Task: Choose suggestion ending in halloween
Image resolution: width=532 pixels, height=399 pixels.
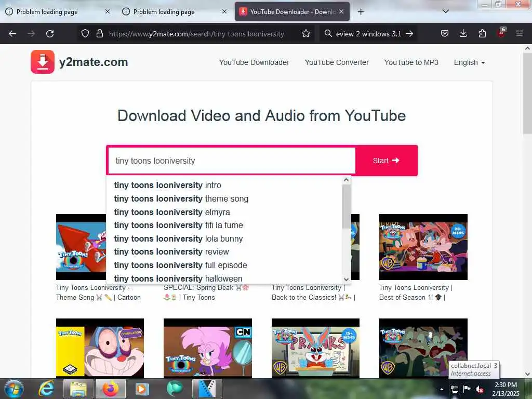Action: click(224, 278)
